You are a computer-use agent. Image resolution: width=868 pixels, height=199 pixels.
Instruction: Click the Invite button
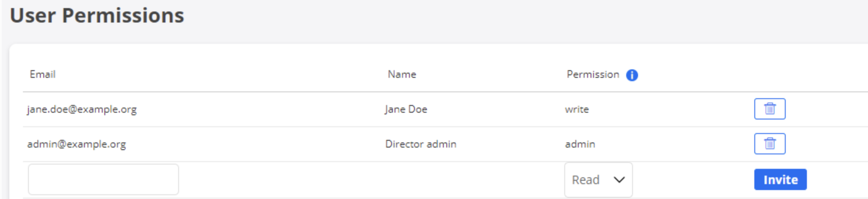pyautogui.click(x=780, y=179)
